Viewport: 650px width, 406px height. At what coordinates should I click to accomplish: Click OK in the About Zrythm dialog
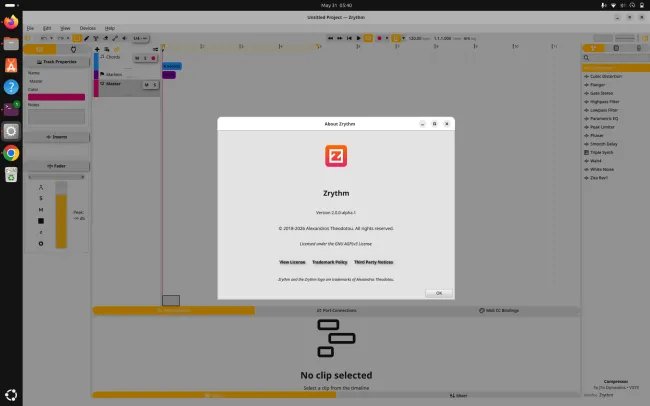tap(439, 293)
